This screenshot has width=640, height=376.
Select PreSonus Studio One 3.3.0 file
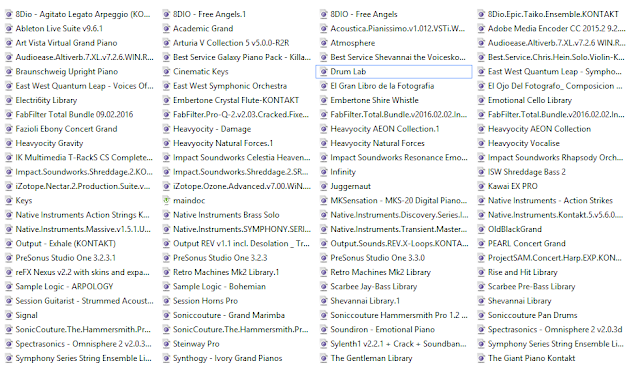point(378,258)
